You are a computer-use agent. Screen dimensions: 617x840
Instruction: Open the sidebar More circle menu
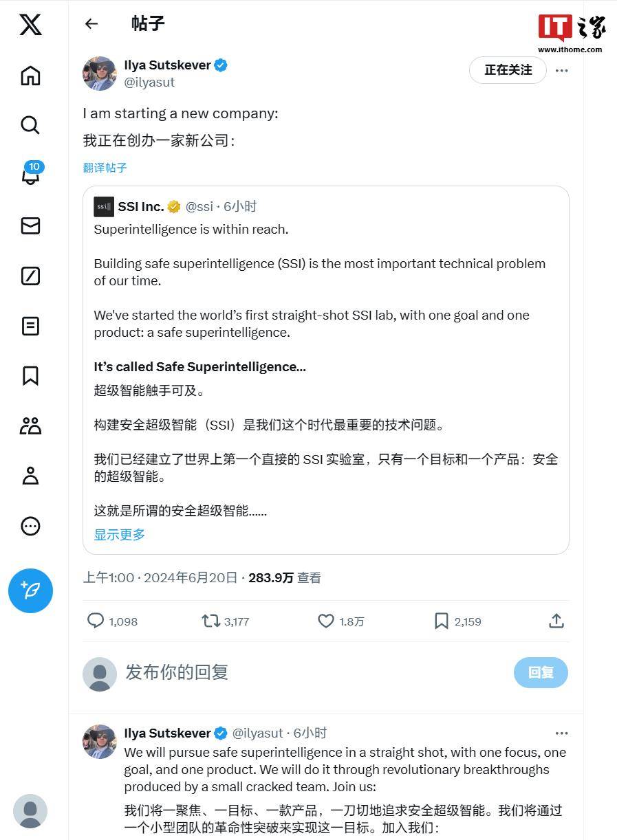click(30, 526)
